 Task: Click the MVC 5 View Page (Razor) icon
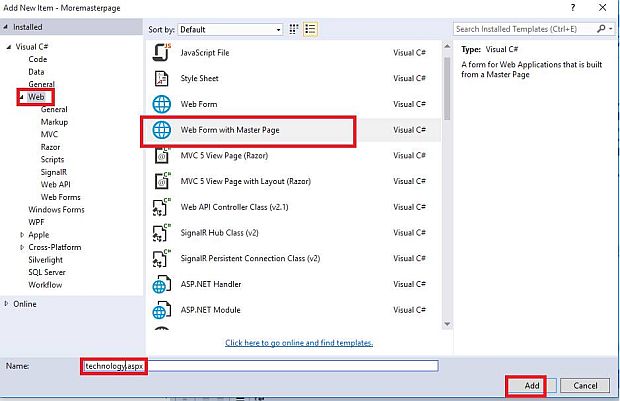(162, 155)
